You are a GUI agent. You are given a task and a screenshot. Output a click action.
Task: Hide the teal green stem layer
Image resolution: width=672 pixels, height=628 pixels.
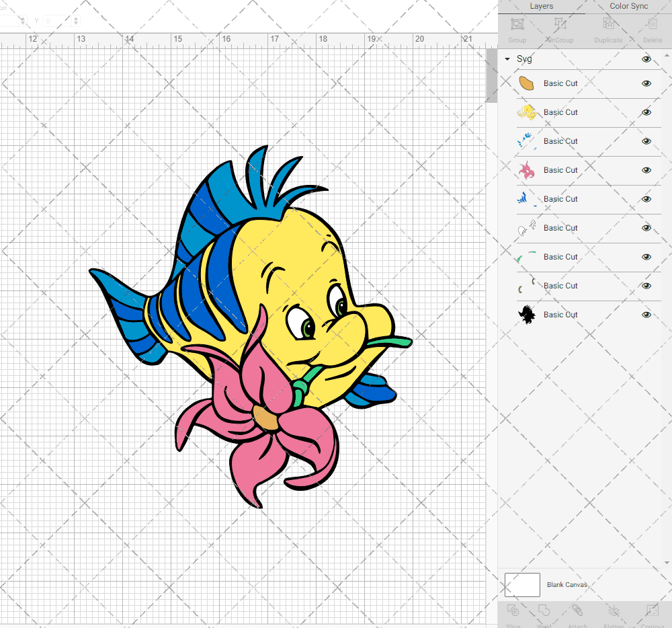646,257
